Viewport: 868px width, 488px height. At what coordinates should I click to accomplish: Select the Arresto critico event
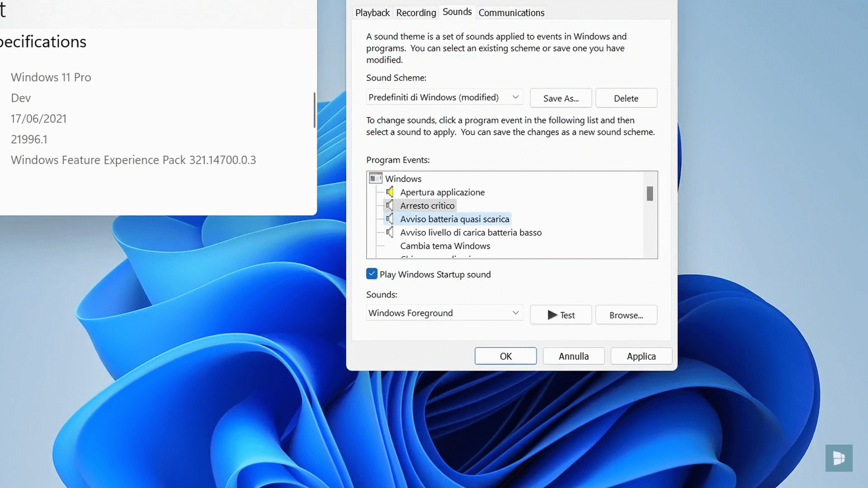pyautogui.click(x=427, y=206)
